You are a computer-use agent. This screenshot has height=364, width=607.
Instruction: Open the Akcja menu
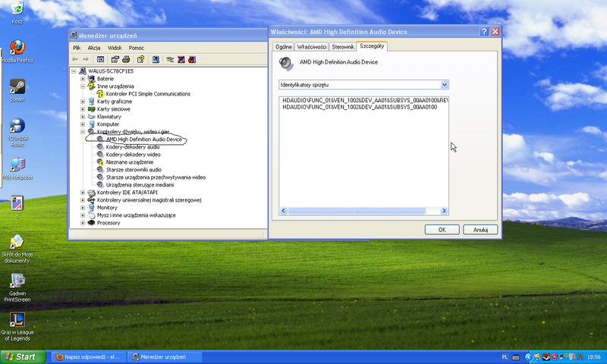[94, 48]
